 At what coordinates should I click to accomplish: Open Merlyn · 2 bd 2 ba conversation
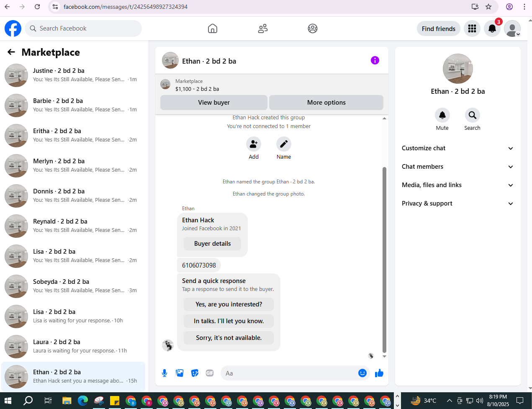pos(73,166)
